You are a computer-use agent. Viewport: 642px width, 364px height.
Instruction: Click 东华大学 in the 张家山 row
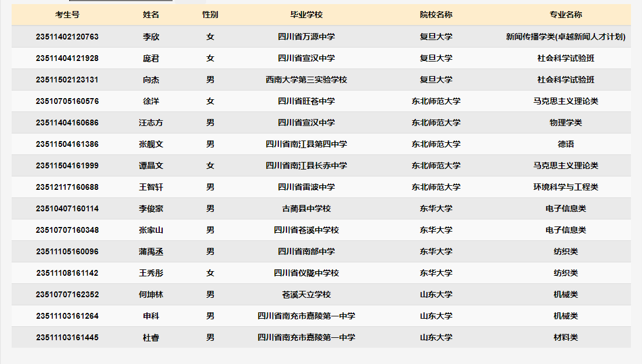(436, 230)
